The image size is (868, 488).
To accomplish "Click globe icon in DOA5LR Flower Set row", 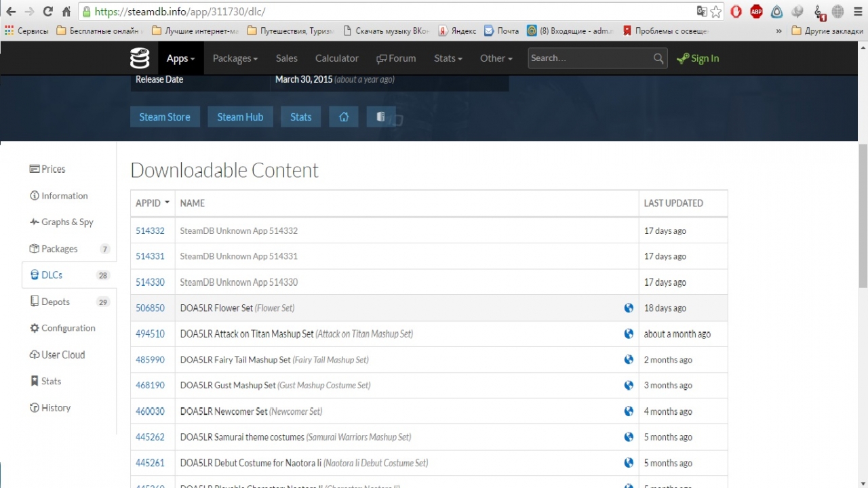I will [629, 308].
